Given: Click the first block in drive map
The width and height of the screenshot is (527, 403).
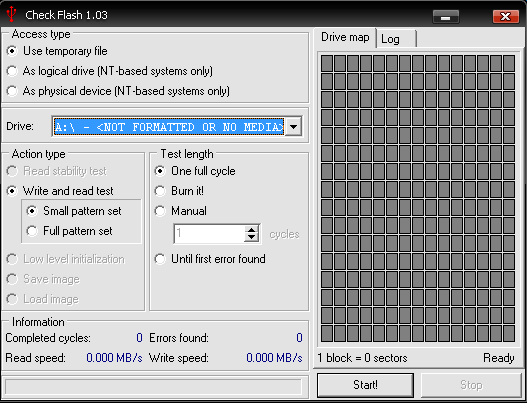Looking at the screenshot, I should 327,63.
